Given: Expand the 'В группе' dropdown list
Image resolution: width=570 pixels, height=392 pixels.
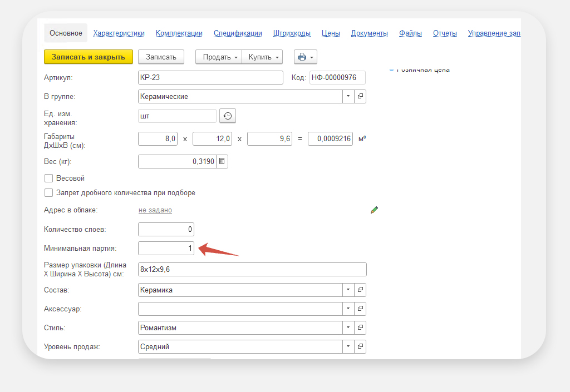Looking at the screenshot, I should (x=348, y=96).
